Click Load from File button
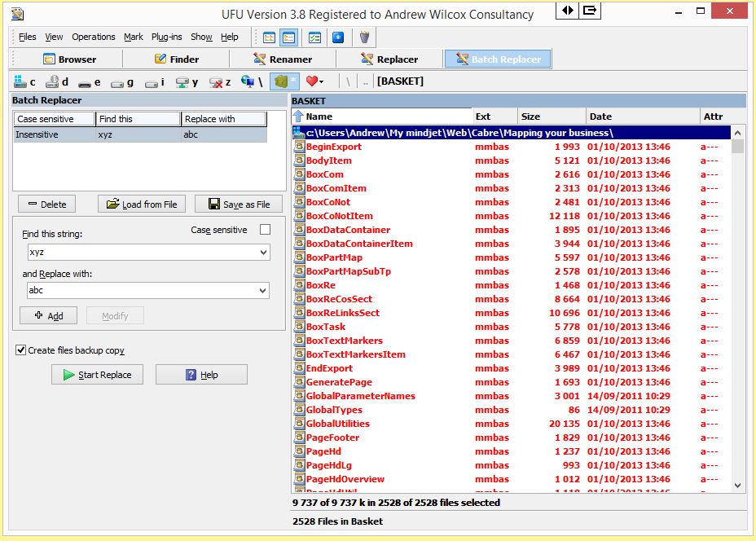This screenshot has width=756, height=541. tap(142, 204)
